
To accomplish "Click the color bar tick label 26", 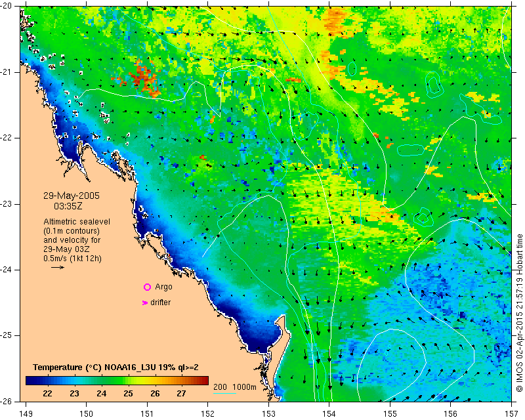I will point(155,394).
